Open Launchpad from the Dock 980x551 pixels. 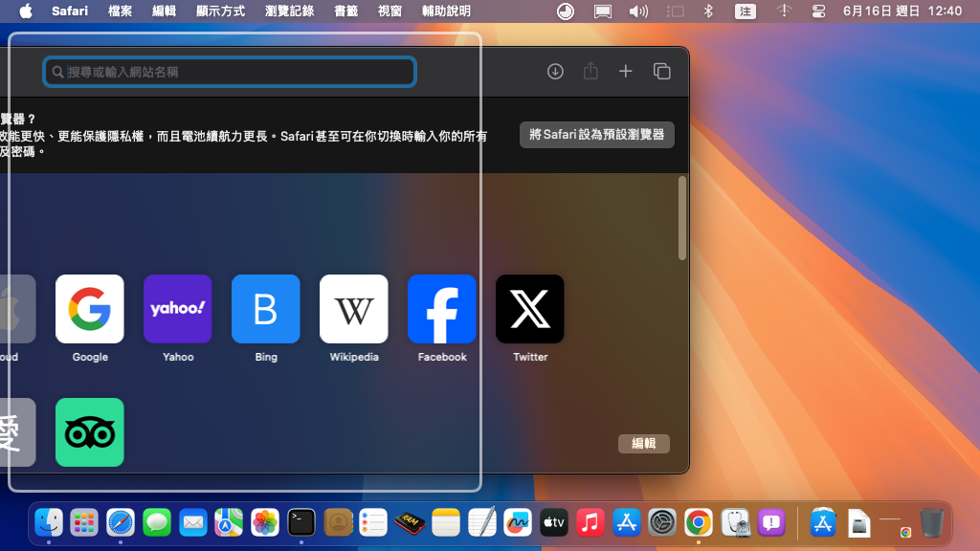point(84,522)
